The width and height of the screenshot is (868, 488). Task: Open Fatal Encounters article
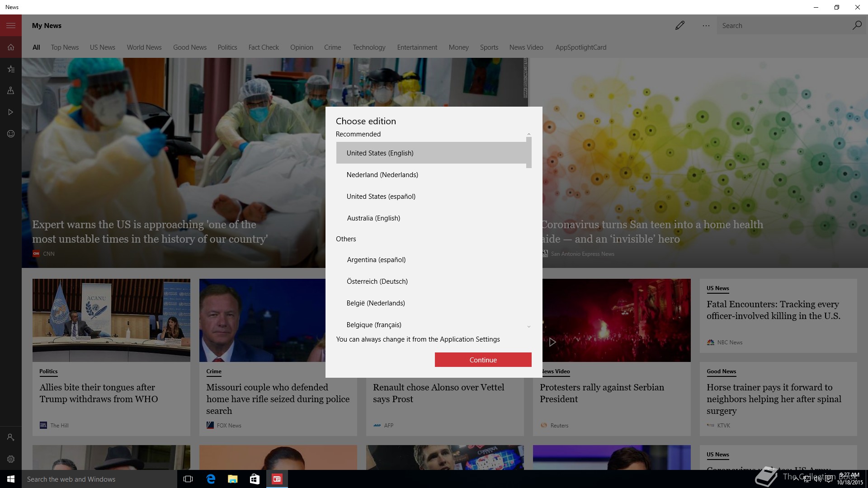(x=774, y=310)
